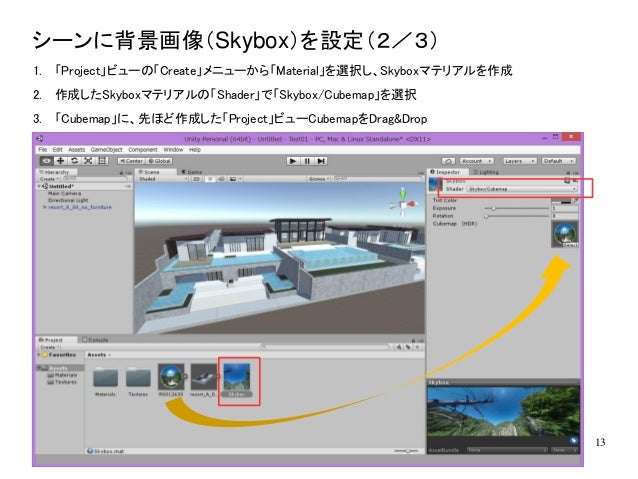
Task: Open the Account dropdown
Action: tap(477, 161)
